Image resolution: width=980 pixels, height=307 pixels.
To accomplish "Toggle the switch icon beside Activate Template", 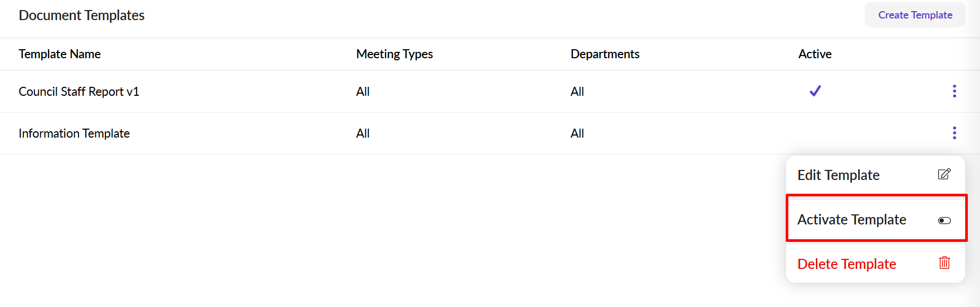I will pos(944,220).
